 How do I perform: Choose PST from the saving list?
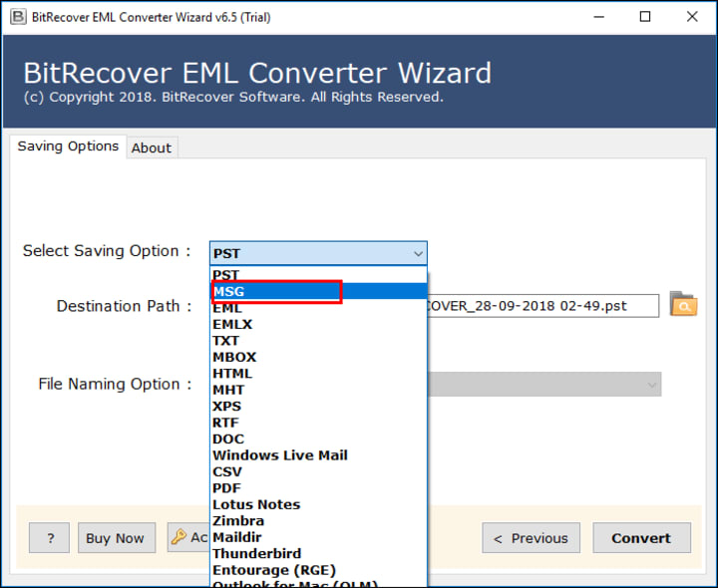(318, 274)
